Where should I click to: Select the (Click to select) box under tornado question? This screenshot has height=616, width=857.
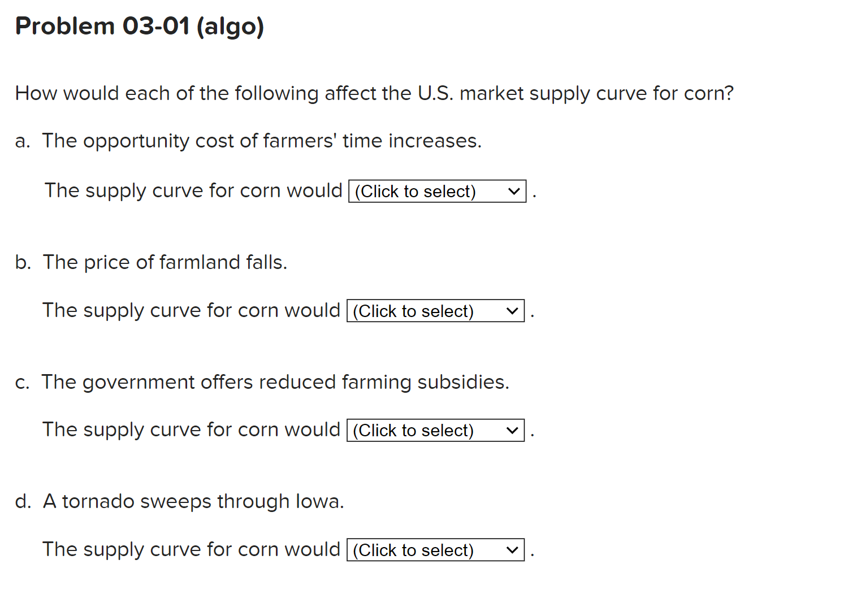pyautogui.click(x=434, y=550)
